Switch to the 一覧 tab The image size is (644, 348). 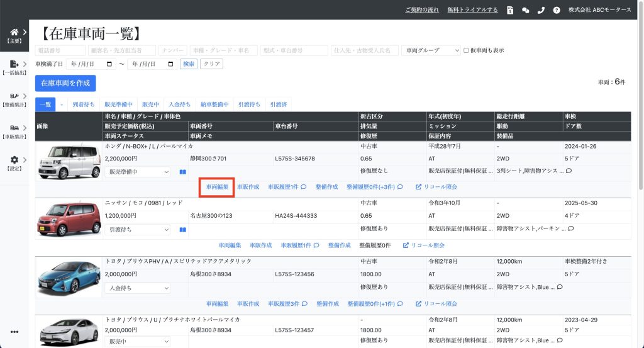click(x=45, y=104)
